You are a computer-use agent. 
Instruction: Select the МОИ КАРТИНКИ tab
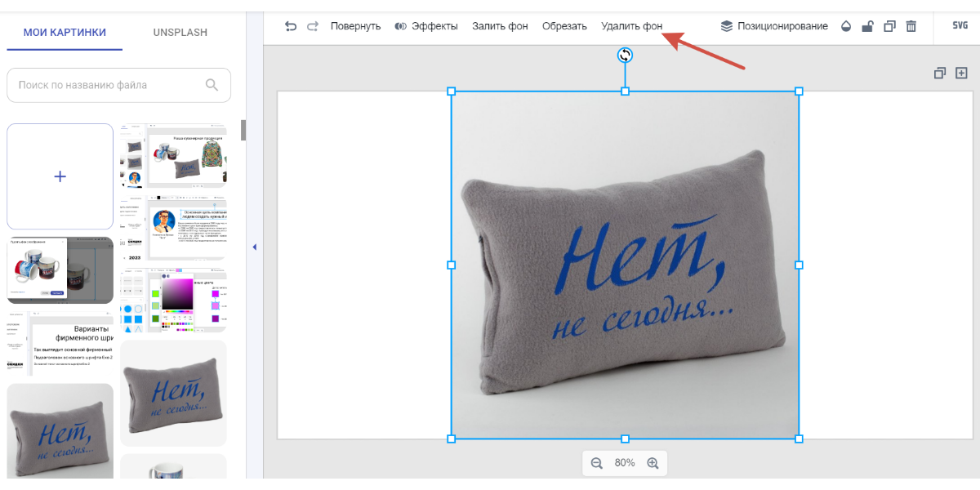pyautogui.click(x=65, y=33)
